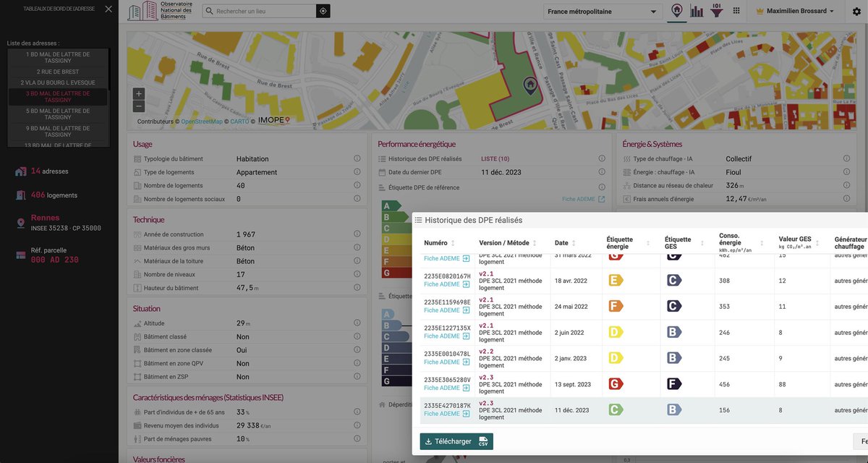Open the reference DPE Fiche ADEME link
Viewport: 868px width, 463px height.
[x=584, y=199]
